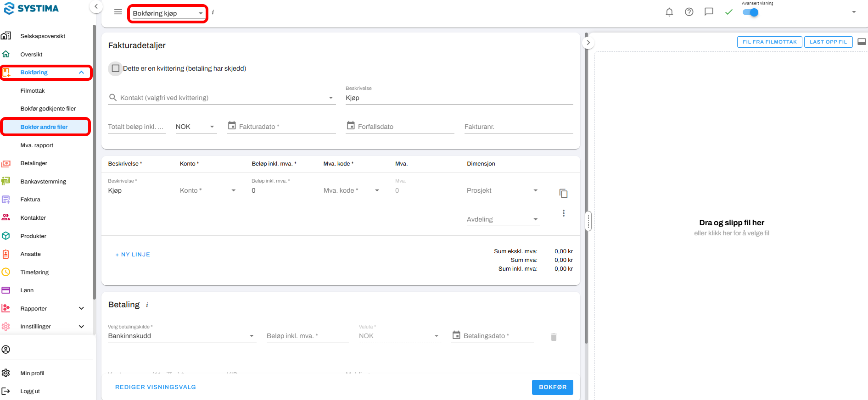Open the Konto dropdown in the line

209,190
